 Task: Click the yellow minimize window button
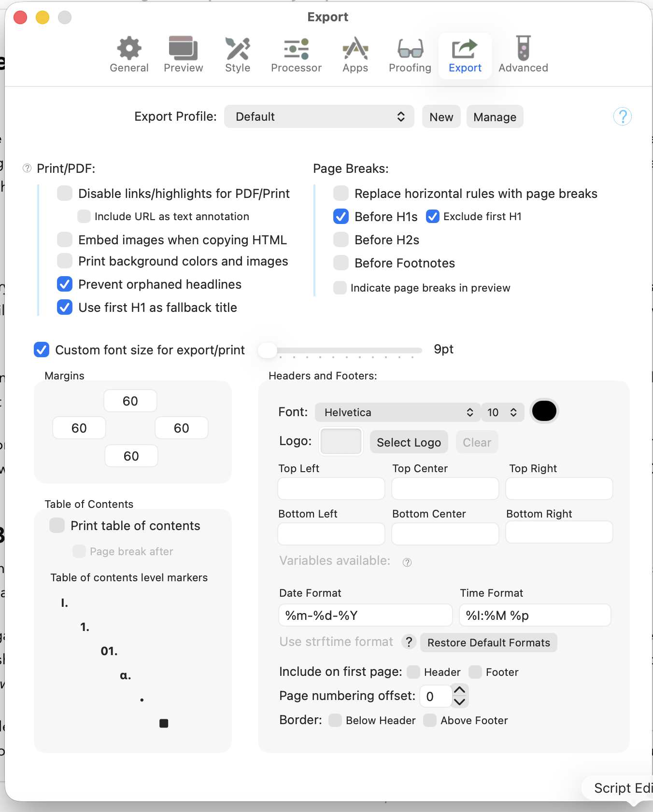(x=43, y=17)
